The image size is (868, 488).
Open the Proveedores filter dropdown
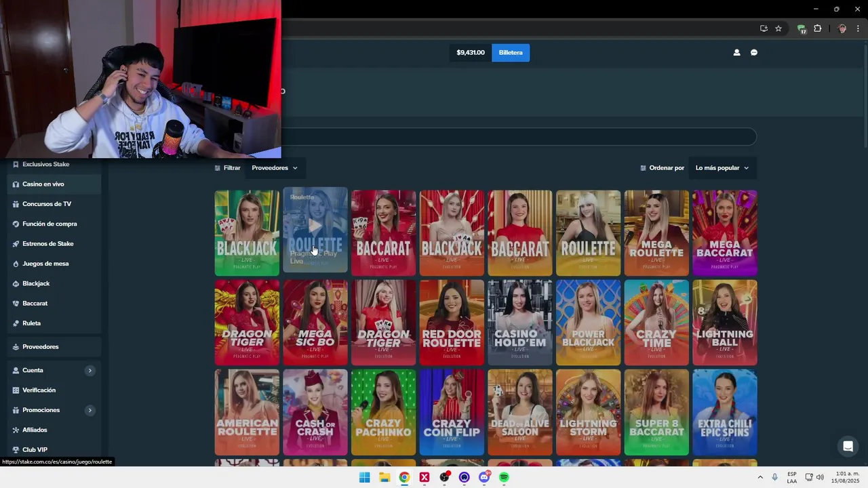tap(274, 168)
